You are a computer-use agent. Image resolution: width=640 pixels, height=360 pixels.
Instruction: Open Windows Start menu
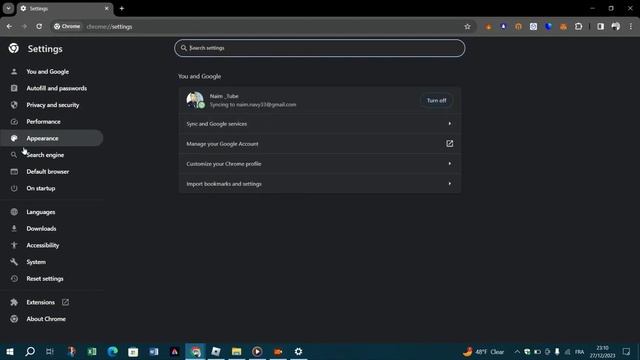(10, 351)
